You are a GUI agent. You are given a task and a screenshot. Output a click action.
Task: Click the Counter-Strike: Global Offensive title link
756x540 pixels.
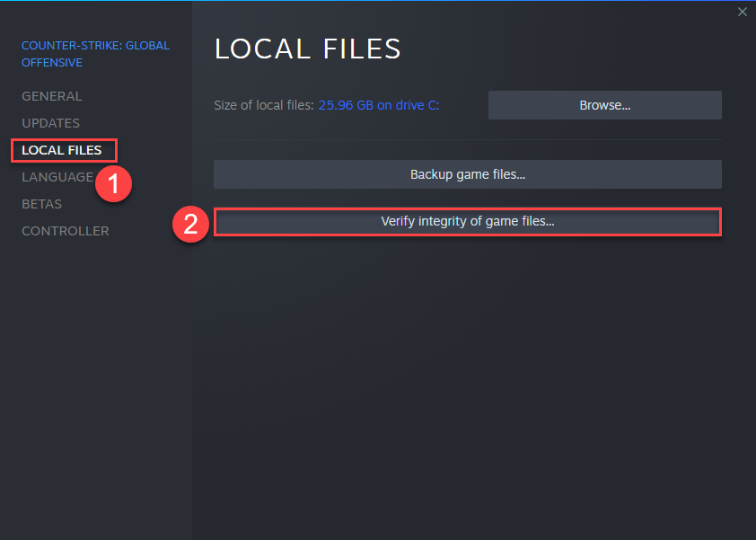pyautogui.click(x=94, y=53)
